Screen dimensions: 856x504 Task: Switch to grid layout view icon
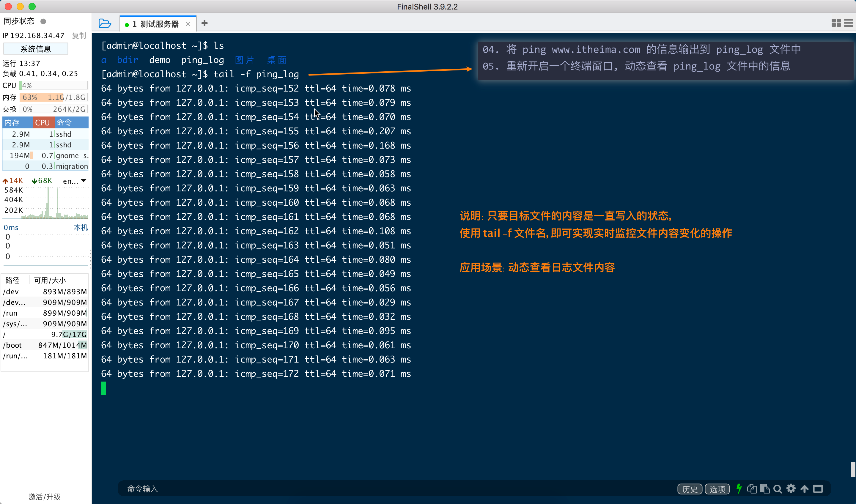836,23
